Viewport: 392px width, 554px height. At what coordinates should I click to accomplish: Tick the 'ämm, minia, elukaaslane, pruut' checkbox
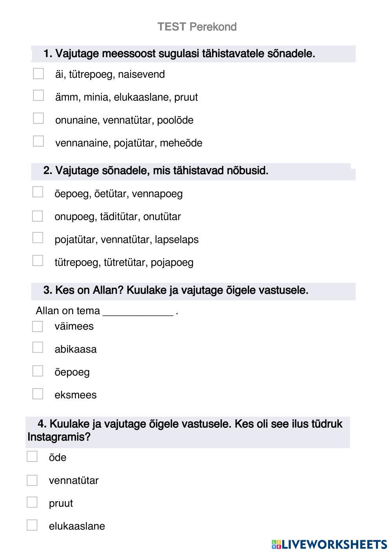click(38, 96)
